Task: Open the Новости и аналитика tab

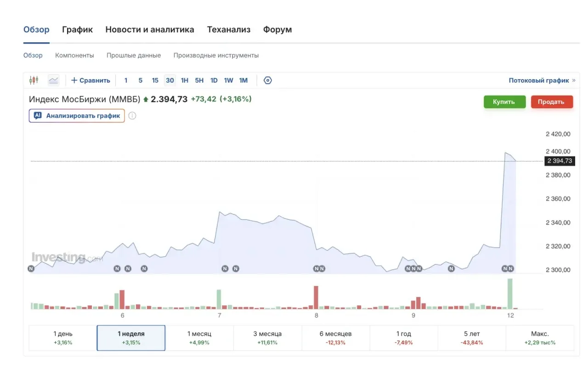Action: pos(150,29)
